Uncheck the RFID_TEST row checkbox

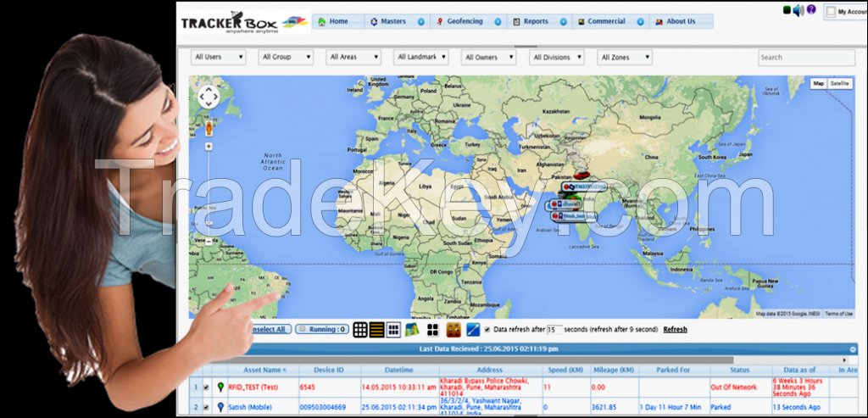(x=207, y=387)
